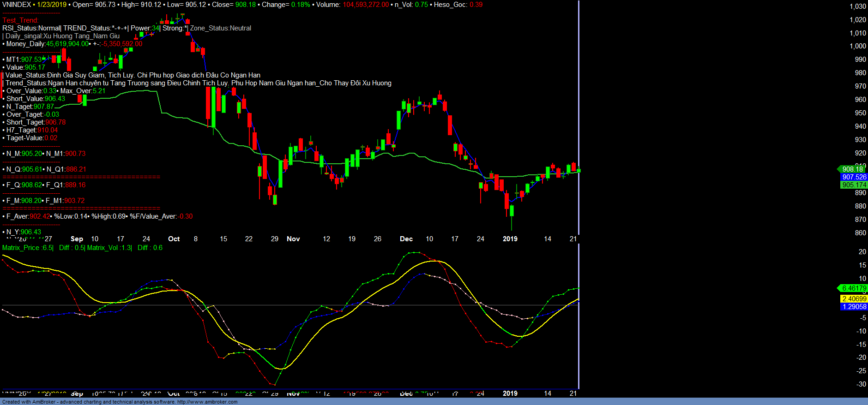Click the 1,030 label on the price axis
868x405 pixels.
[857, 6]
